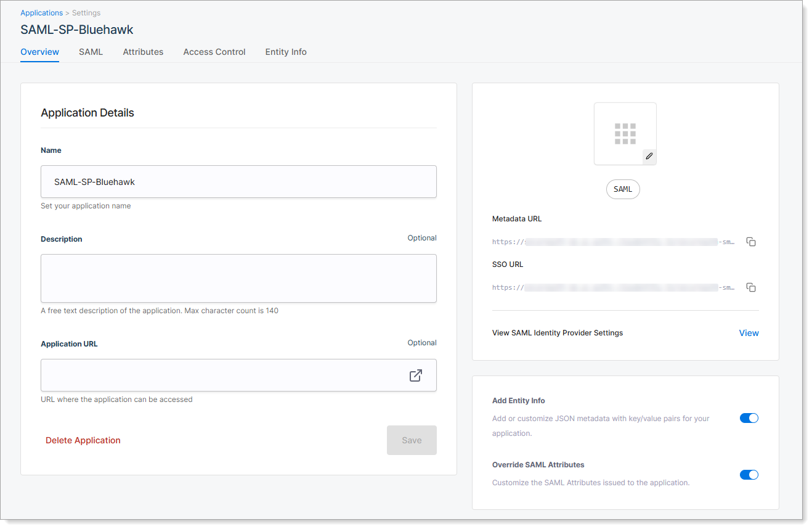Copy the SSO URL with copy icon

[x=750, y=287]
